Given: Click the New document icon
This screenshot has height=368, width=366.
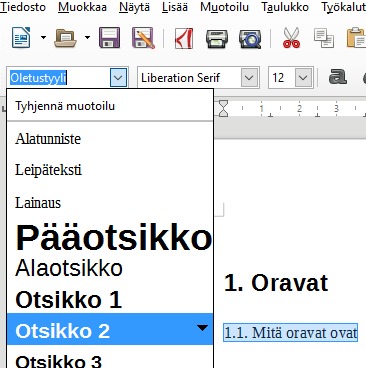Looking at the screenshot, I should pos(21,38).
